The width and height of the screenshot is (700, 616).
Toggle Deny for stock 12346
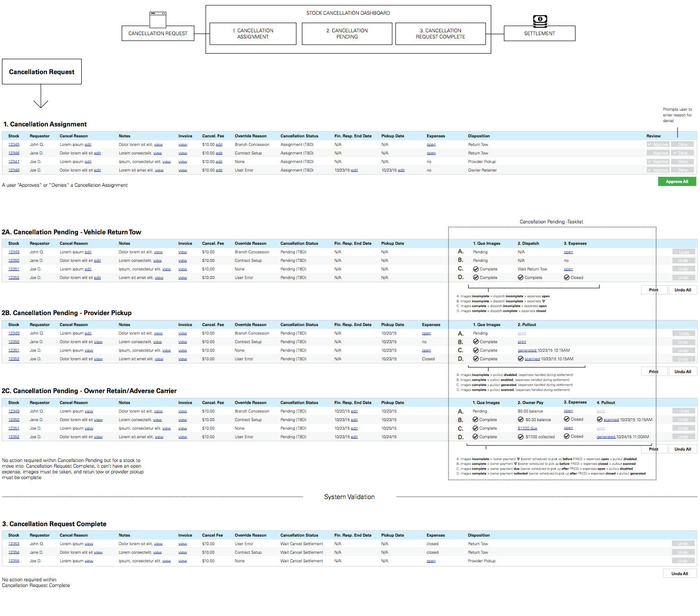[682, 153]
